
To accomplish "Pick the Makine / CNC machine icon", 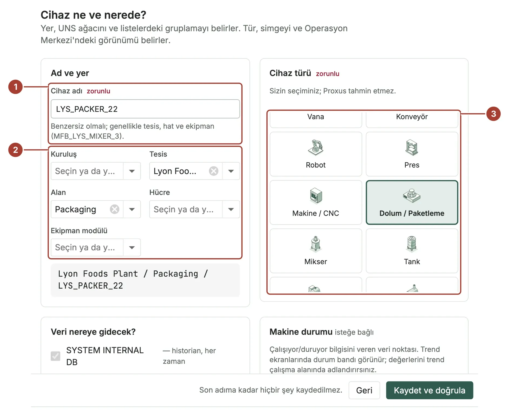I will click(316, 195).
